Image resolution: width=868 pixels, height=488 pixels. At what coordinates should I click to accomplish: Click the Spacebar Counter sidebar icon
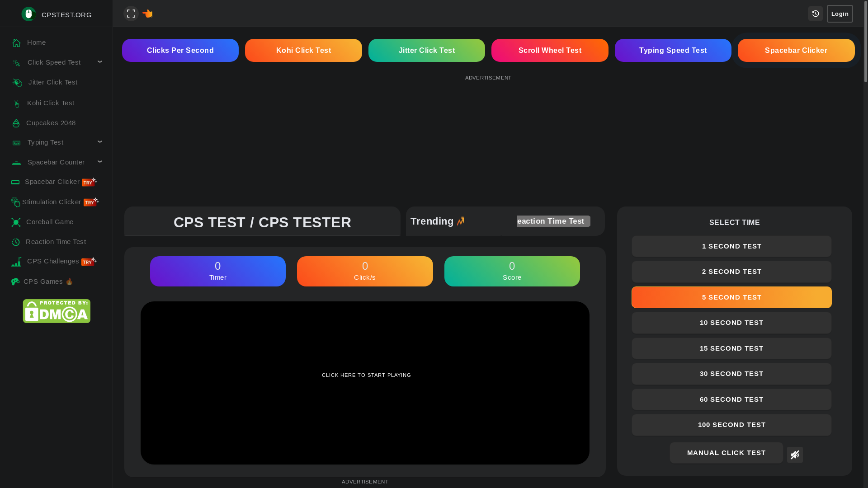[x=16, y=163]
